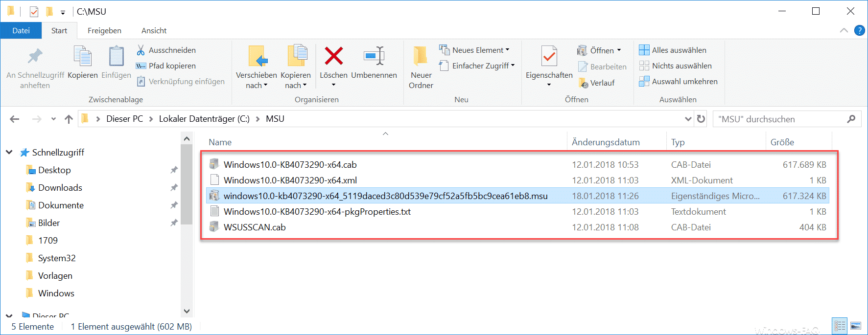Sort by the Änderungsdatum column
This screenshot has height=335, width=868.
tap(606, 142)
